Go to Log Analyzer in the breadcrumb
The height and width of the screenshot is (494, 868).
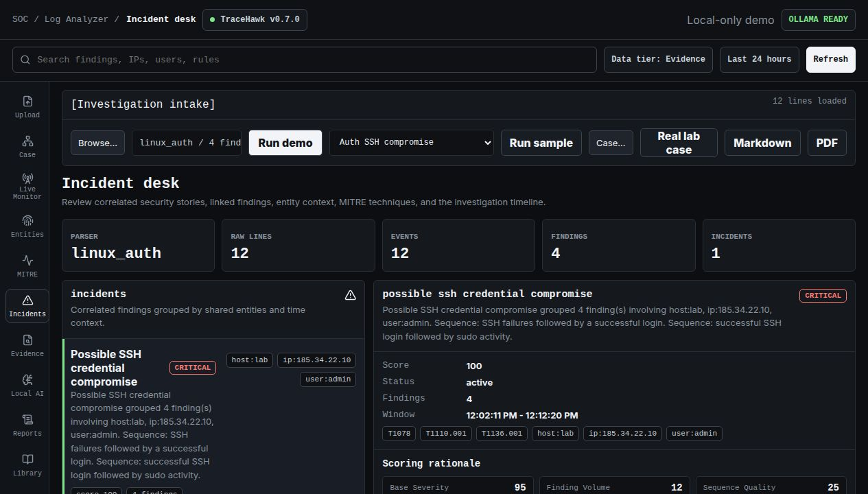point(76,19)
